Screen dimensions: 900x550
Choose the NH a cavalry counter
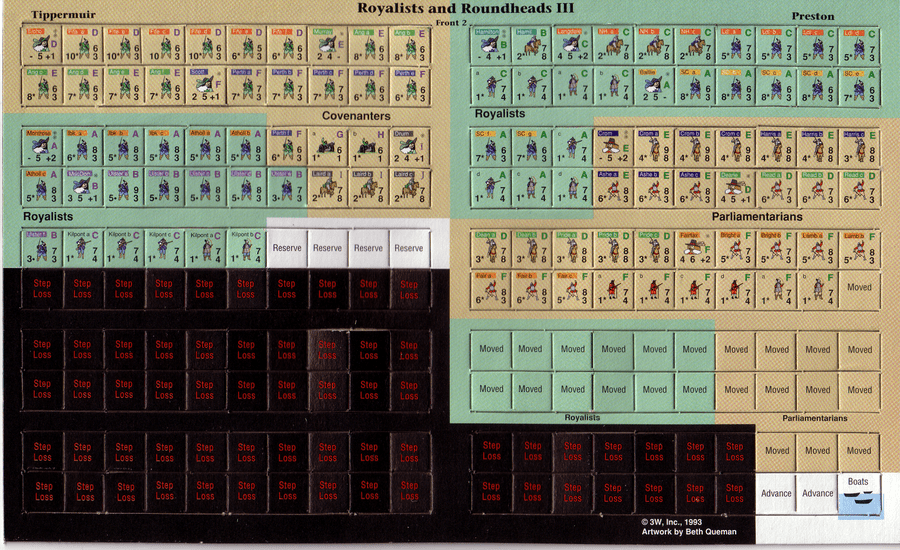(x=613, y=45)
